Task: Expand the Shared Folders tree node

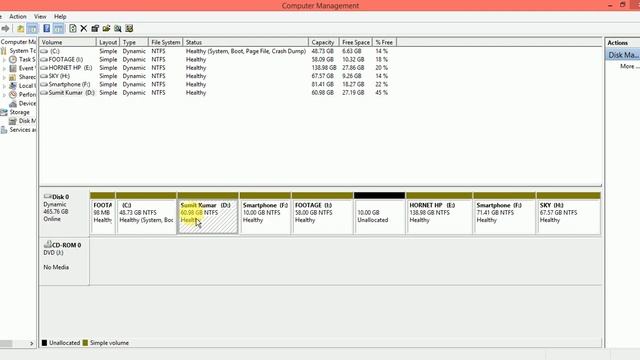Action: coord(4,77)
